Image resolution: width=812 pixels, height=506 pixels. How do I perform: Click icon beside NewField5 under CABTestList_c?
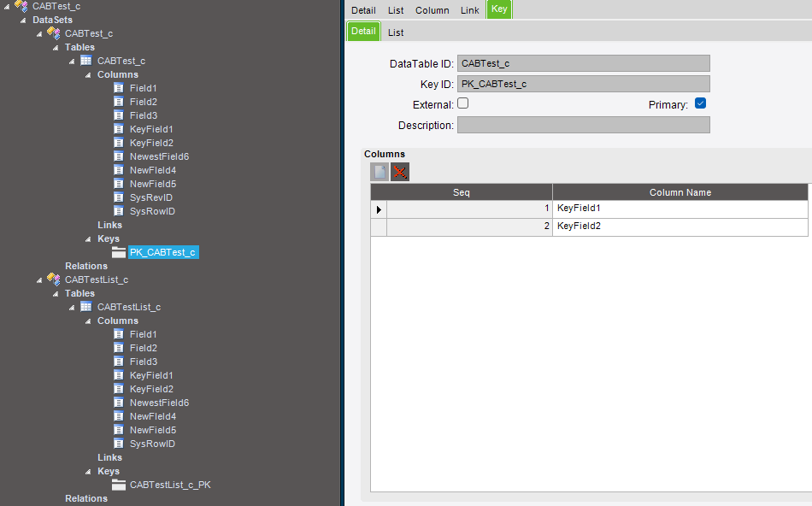(119, 430)
